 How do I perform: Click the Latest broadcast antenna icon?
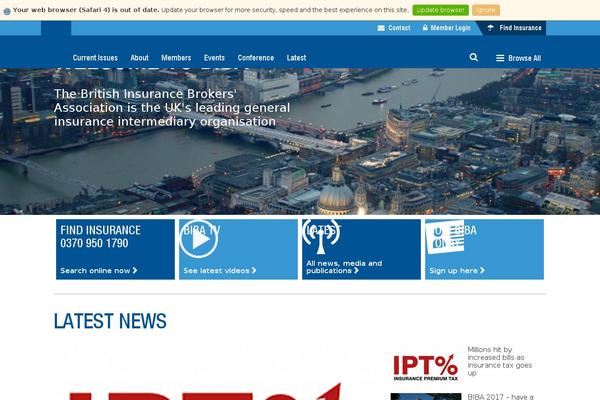pos(321,237)
